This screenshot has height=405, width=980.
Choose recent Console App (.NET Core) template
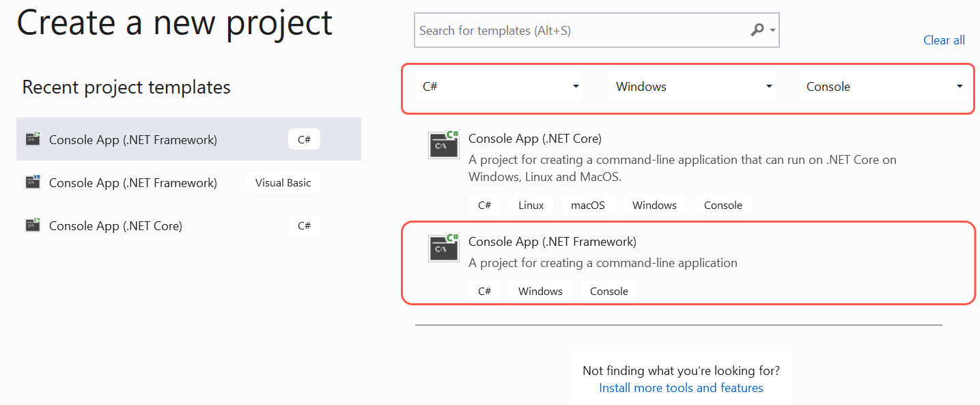(115, 225)
